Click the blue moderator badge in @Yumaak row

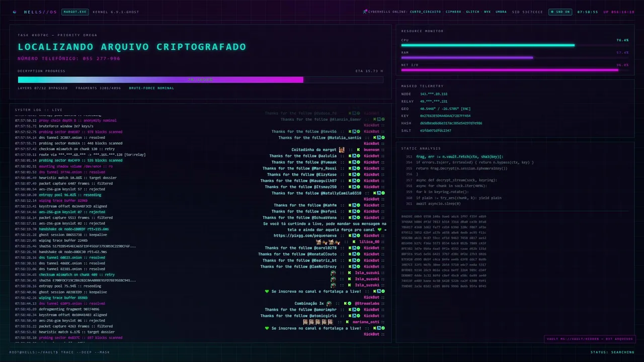[354, 162]
